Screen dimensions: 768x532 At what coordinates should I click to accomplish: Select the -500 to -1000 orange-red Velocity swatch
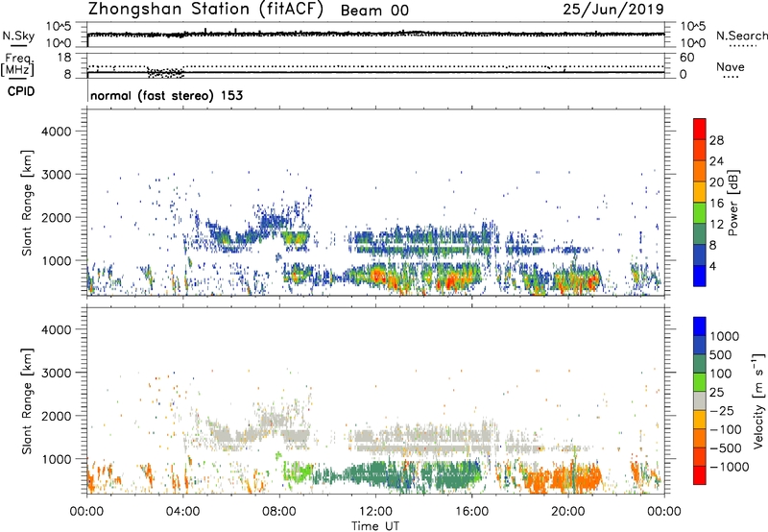click(x=700, y=456)
